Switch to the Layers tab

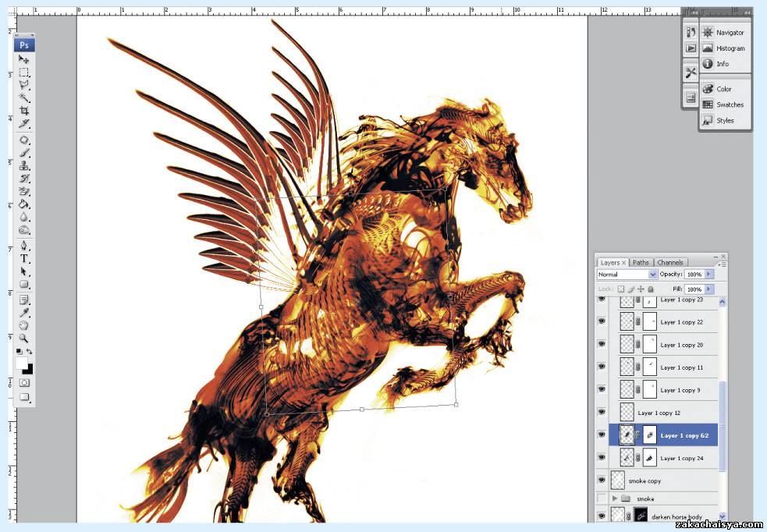tap(613, 263)
